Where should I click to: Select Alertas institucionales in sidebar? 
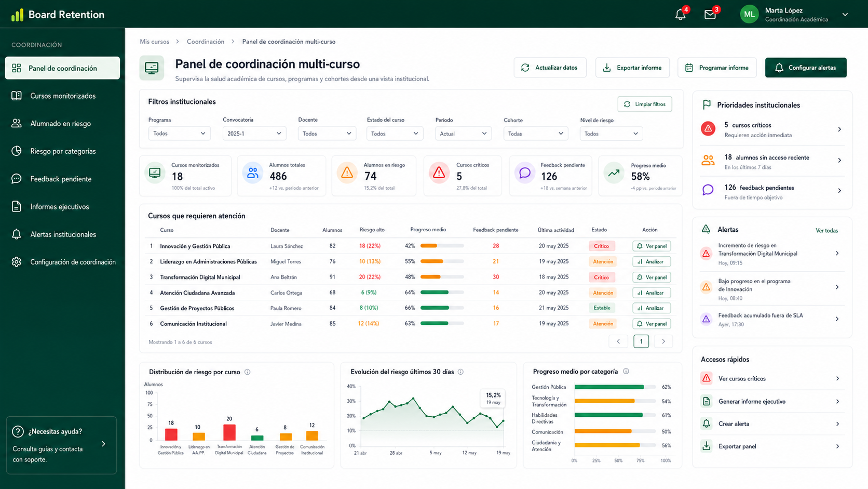pos(62,234)
